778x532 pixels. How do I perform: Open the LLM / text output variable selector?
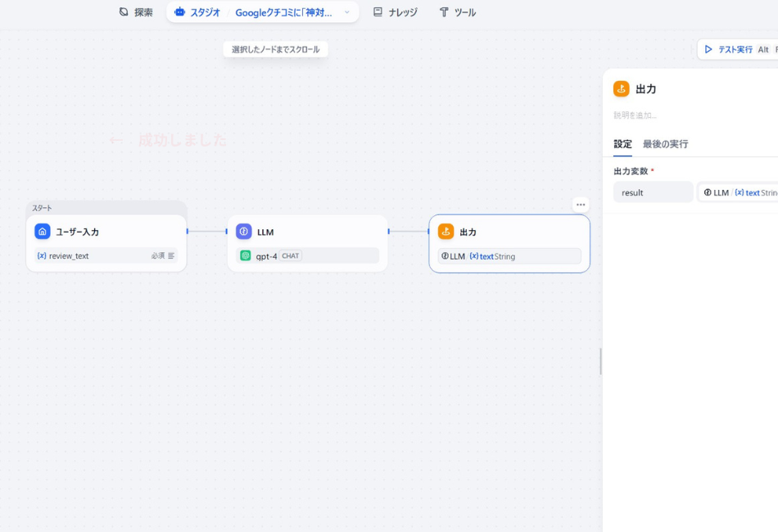(737, 192)
